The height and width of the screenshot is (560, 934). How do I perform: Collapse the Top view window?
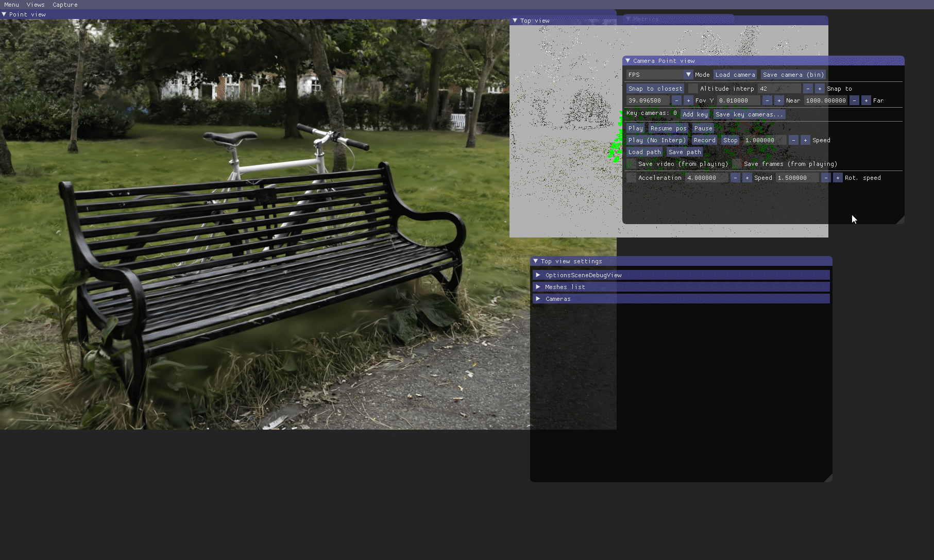(515, 21)
